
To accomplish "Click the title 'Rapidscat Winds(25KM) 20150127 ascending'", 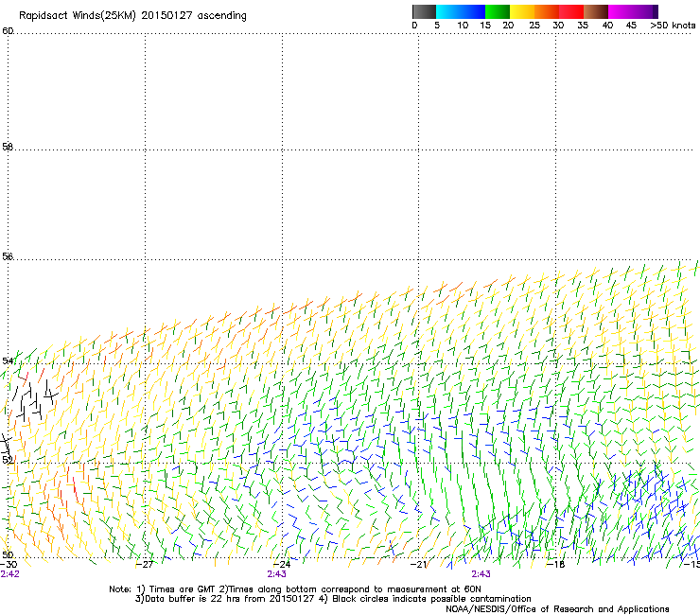I will coord(132,16).
